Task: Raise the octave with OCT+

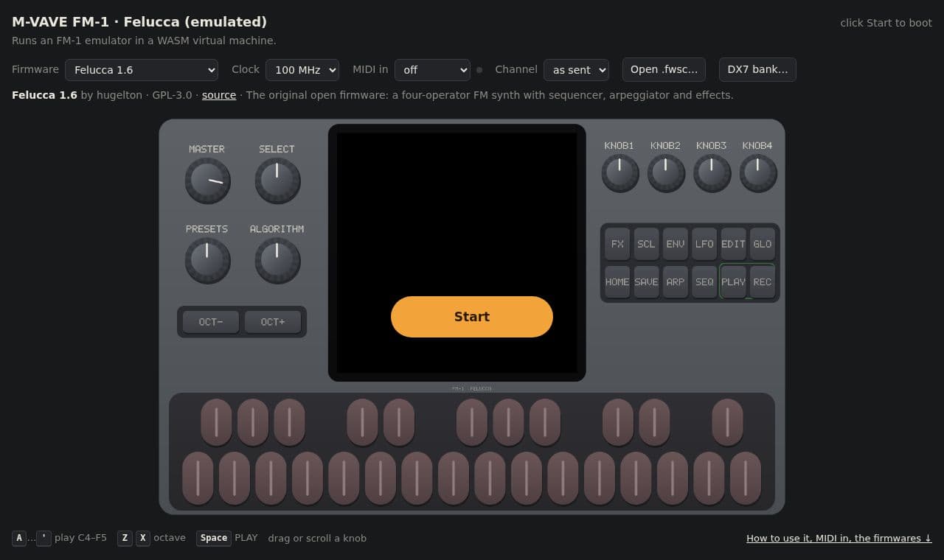Action: [x=273, y=322]
